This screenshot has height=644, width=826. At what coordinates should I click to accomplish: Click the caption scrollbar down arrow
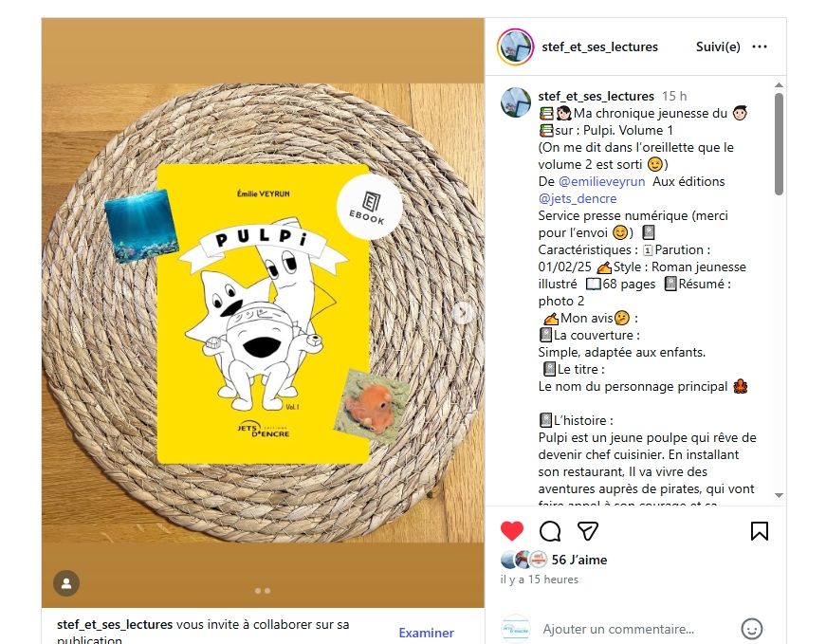tap(779, 495)
